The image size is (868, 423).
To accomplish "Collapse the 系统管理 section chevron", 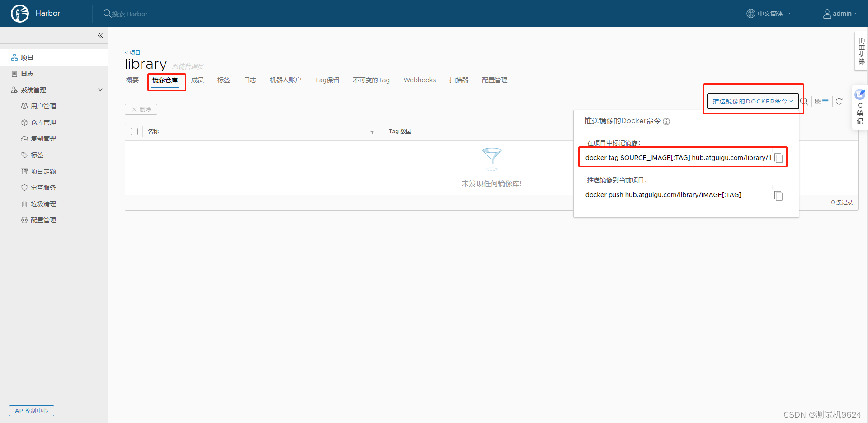I will (100, 90).
